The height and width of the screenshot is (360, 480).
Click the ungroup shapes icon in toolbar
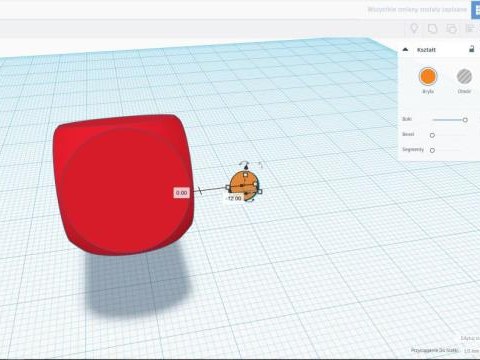pyautogui.click(x=451, y=29)
